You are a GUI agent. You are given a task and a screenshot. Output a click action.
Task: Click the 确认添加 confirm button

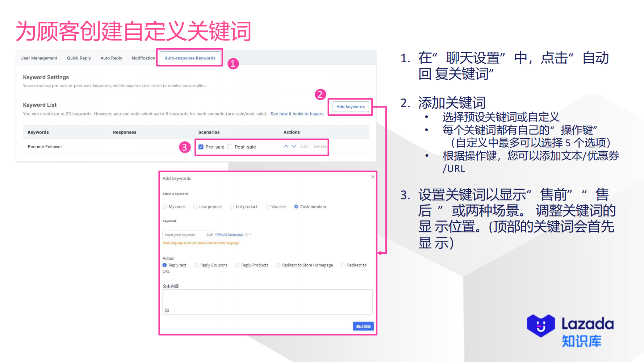pos(363,326)
